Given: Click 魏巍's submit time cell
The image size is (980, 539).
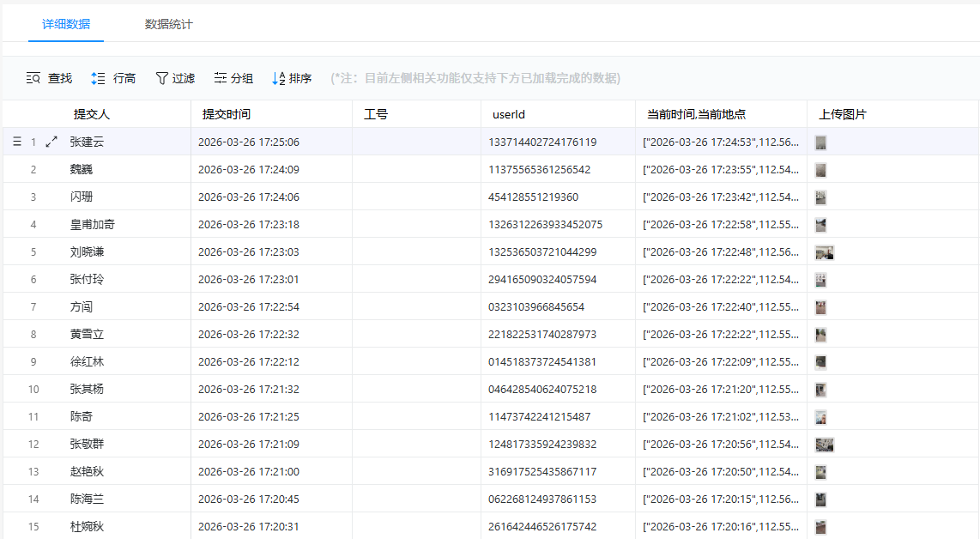Looking at the screenshot, I should click(x=249, y=170).
